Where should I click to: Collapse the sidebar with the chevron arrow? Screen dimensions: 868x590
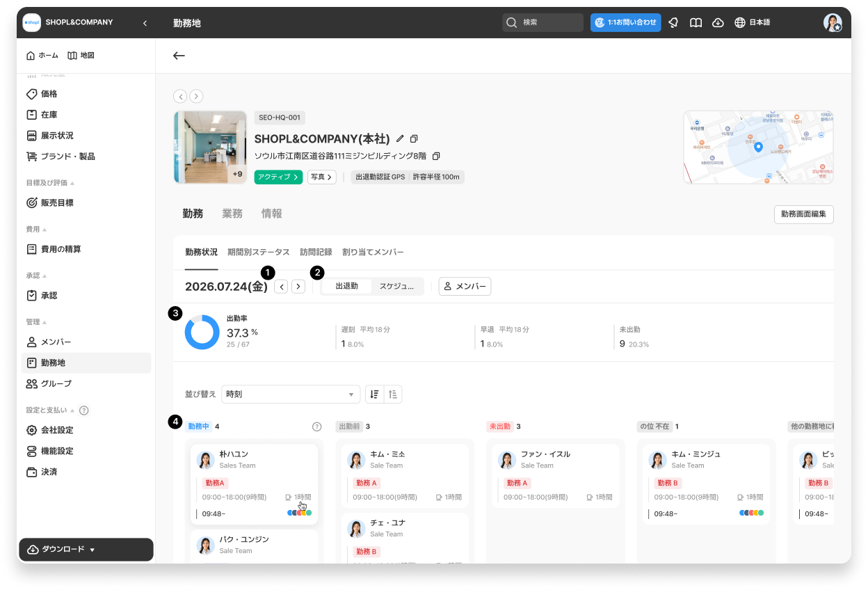[x=145, y=23]
